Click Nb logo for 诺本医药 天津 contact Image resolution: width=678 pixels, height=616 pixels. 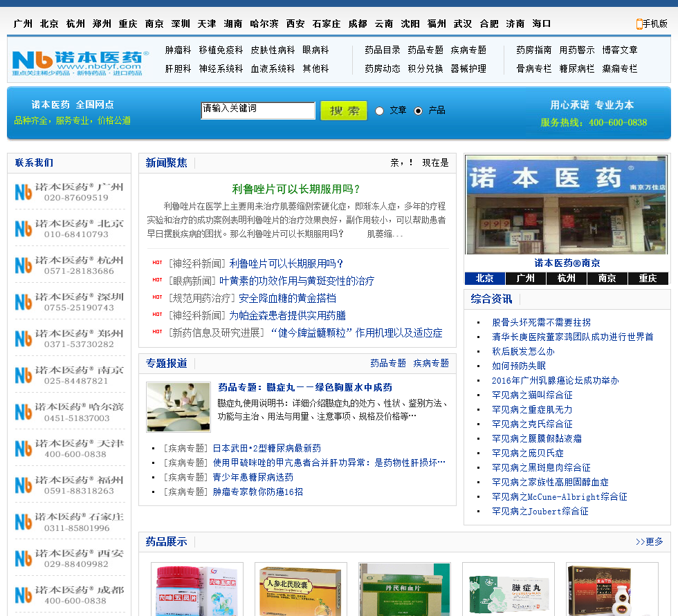coord(24,449)
